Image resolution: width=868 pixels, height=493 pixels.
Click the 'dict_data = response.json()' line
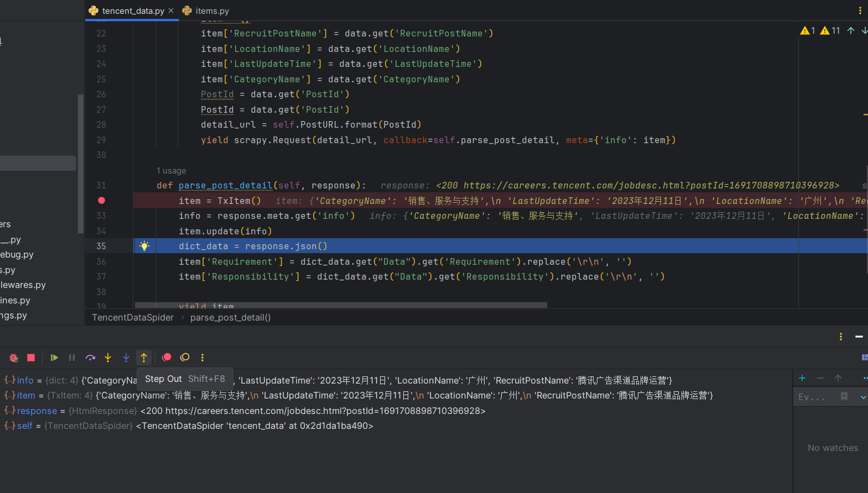point(253,246)
